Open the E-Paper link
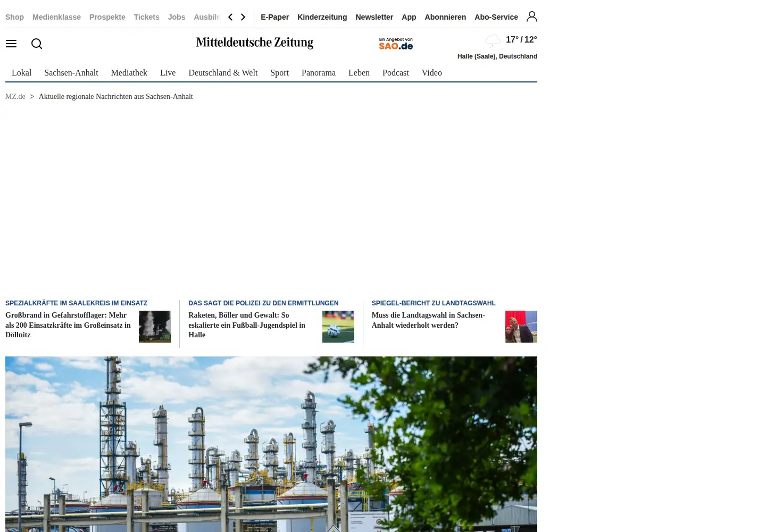Screen dimensions: 766x532 (x=274, y=17)
